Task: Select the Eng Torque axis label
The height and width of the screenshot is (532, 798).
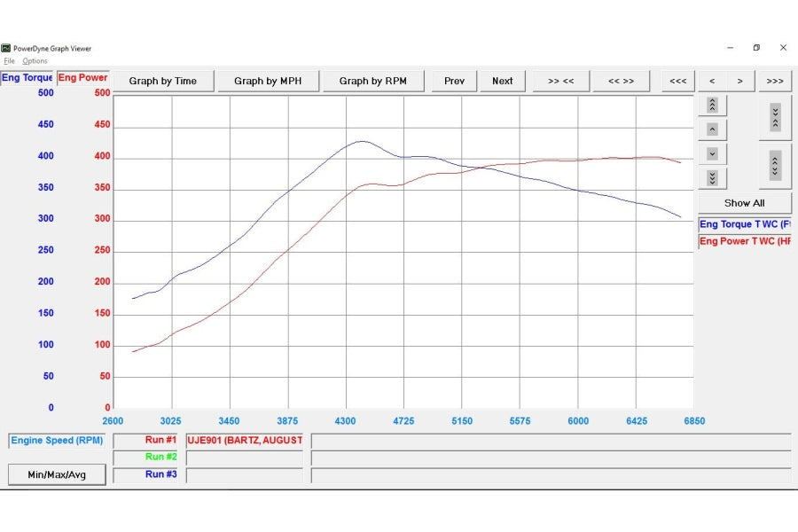Action: click(x=27, y=78)
